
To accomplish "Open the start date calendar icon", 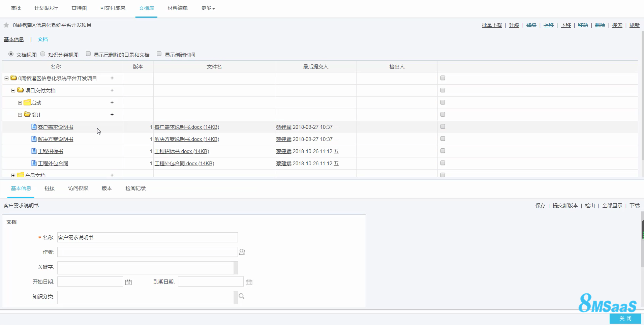I will pos(128,282).
